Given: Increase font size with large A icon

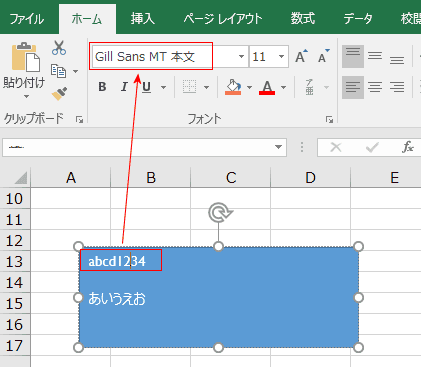Looking at the screenshot, I should coord(301,57).
